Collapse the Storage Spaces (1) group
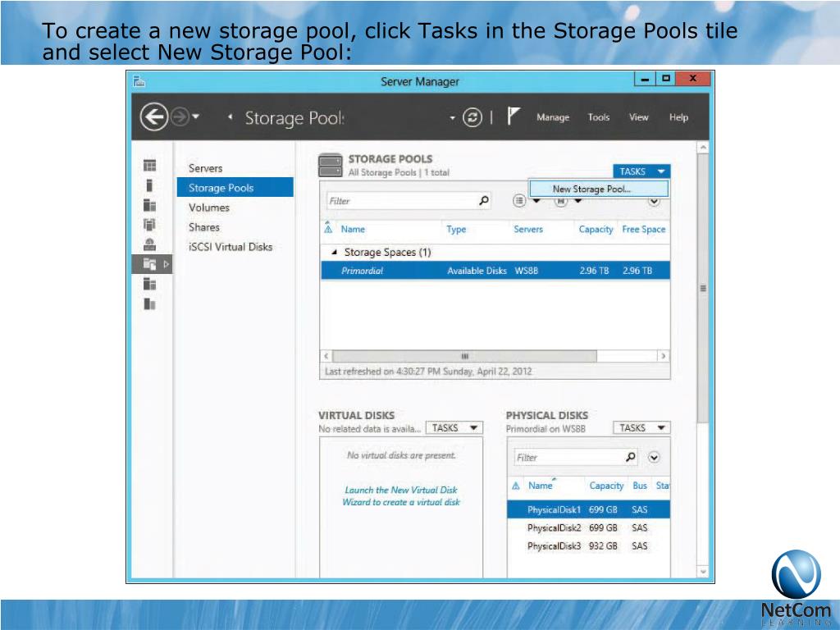The height and width of the screenshot is (630, 840). point(335,252)
